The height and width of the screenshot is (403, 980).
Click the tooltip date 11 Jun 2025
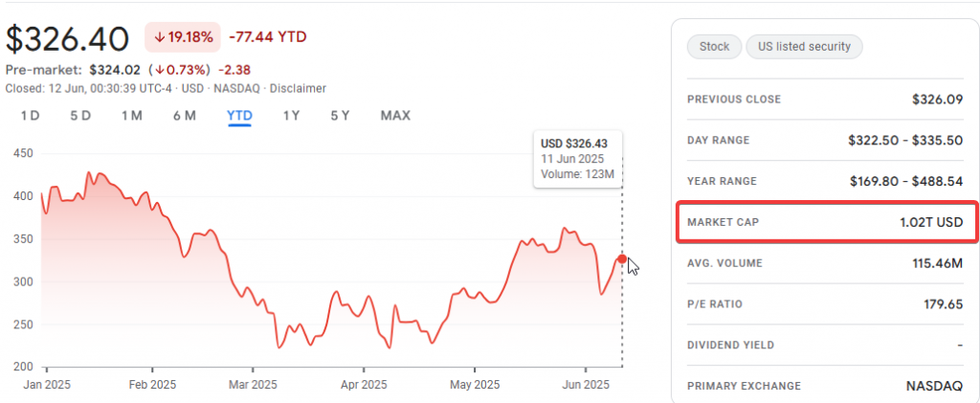pyautogui.click(x=572, y=159)
